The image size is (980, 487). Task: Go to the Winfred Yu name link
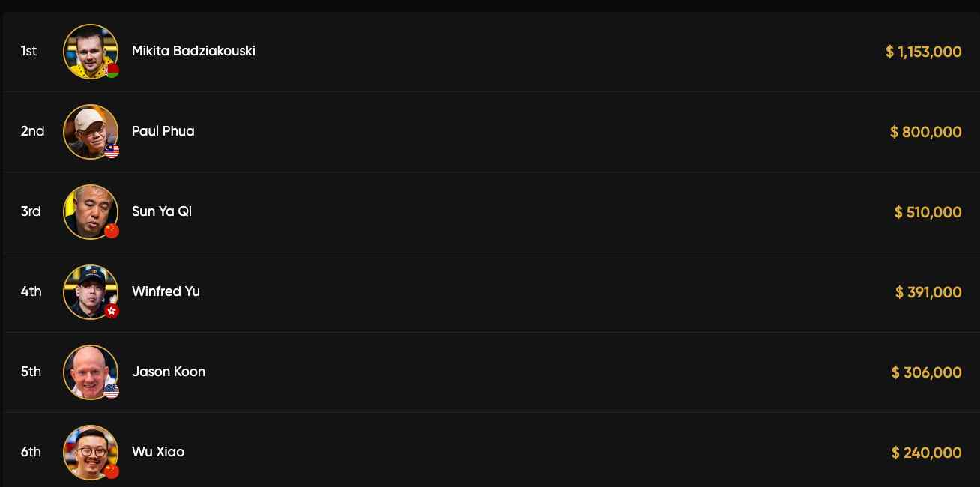click(166, 291)
